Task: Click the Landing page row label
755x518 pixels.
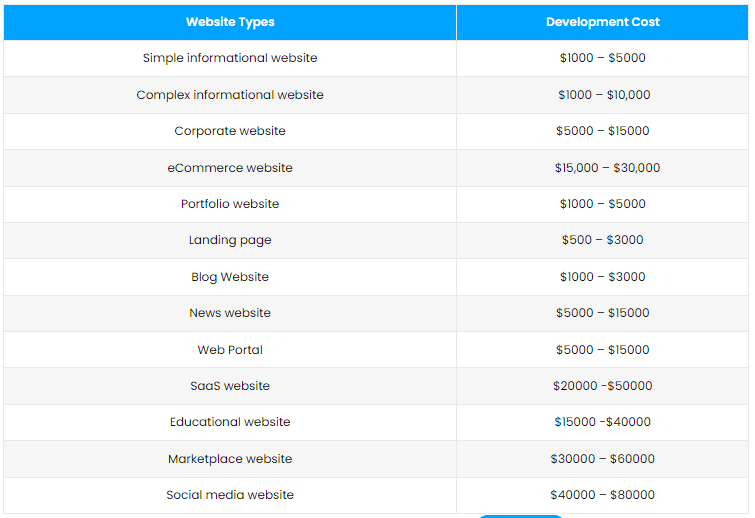Action: (230, 240)
